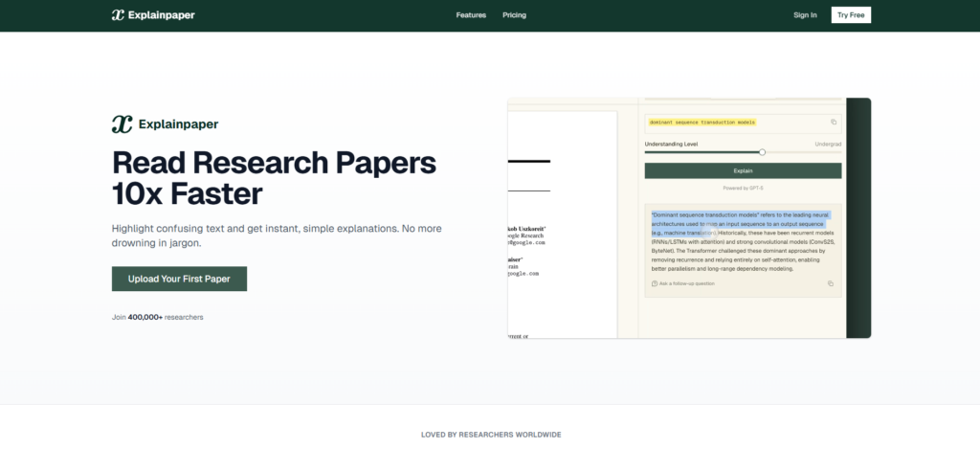Click the demo product screenshot preview

click(x=689, y=217)
